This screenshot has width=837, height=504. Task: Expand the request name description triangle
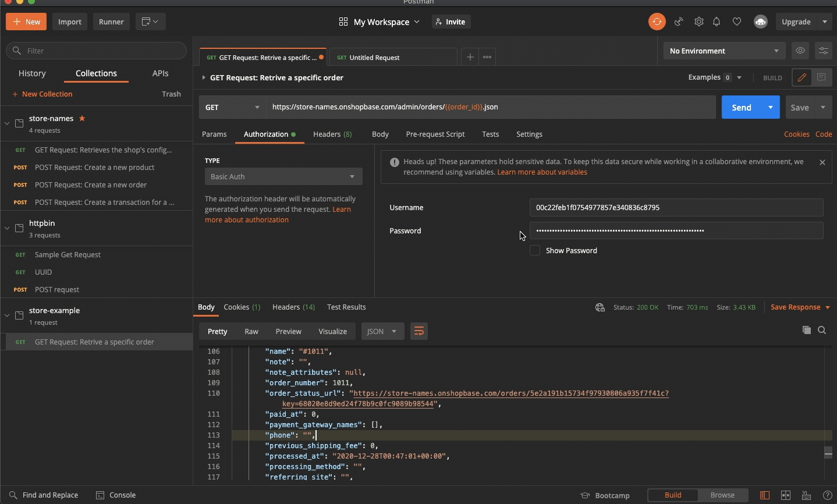coord(204,77)
